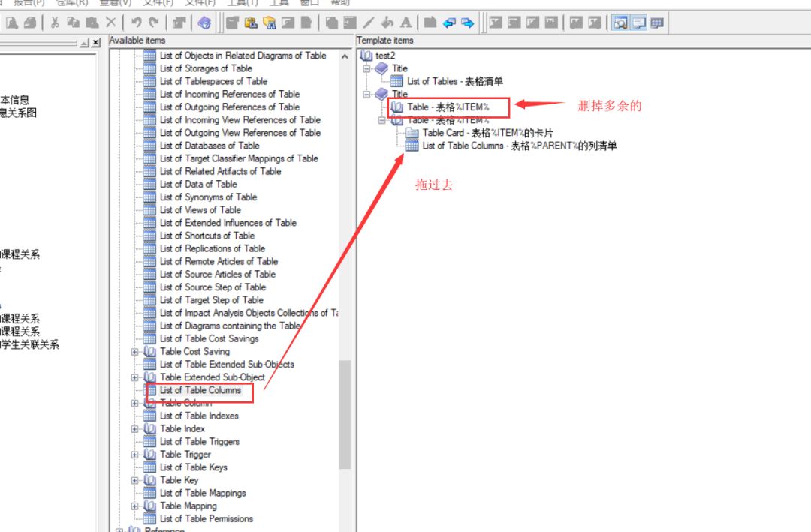Viewport: 811px width, 532px height.
Task: Select 'List of Incoming References of Table'
Action: click(x=230, y=94)
